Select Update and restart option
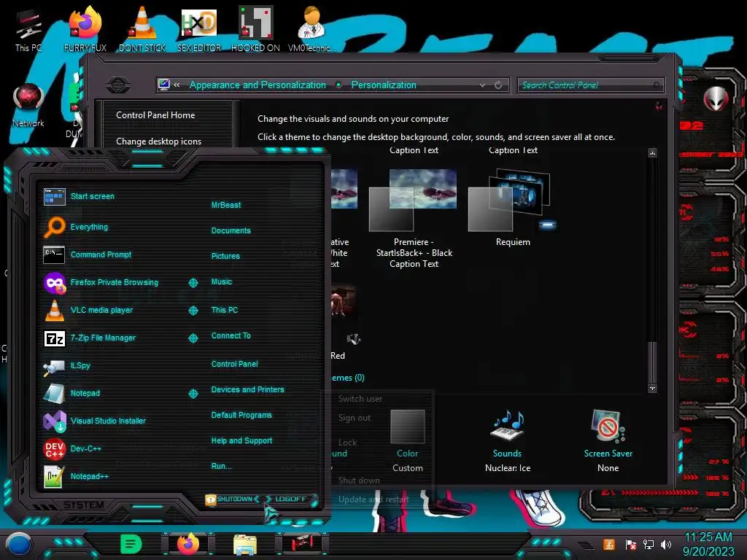Viewport: 747px width, 560px height. pos(373,499)
